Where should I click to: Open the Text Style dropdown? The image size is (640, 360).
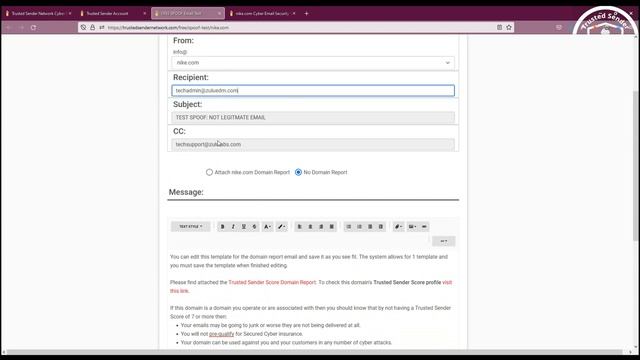pyautogui.click(x=191, y=227)
